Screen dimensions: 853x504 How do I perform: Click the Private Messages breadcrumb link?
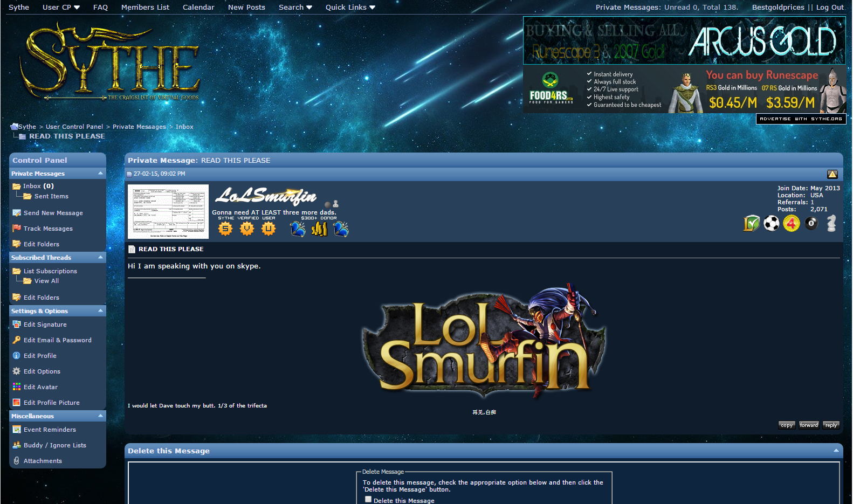coord(139,127)
